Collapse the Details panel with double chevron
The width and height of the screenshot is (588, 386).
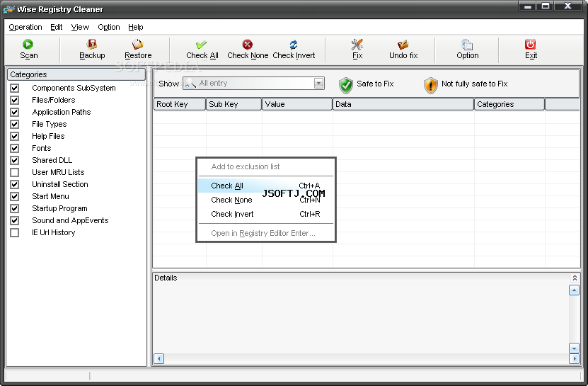click(575, 278)
